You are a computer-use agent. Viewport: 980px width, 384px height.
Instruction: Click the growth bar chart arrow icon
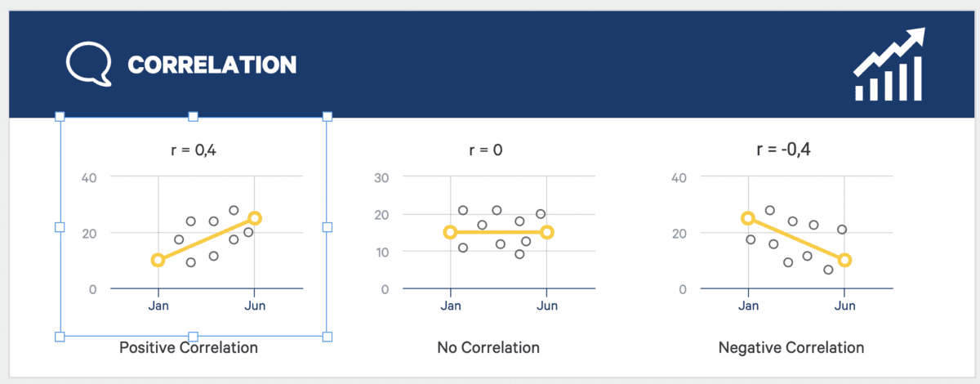point(889,65)
